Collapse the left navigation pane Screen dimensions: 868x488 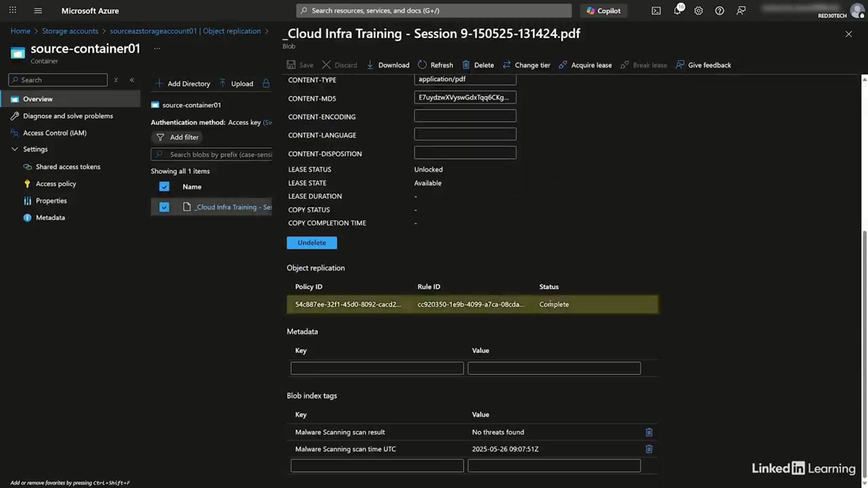(x=132, y=80)
